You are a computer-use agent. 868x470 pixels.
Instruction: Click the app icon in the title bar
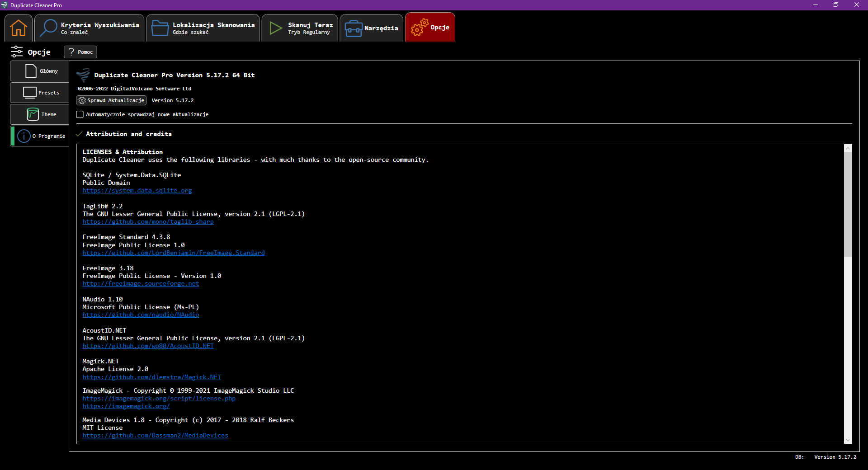[x=5, y=5]
